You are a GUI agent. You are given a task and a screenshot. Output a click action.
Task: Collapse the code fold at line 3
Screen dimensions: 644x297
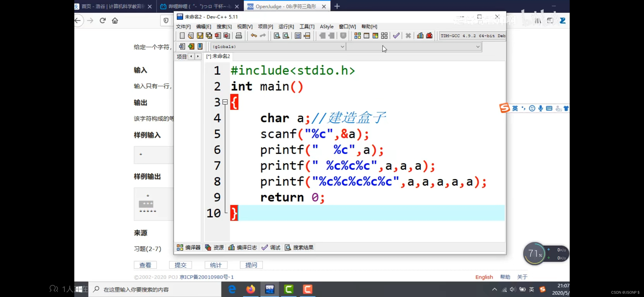225,102
